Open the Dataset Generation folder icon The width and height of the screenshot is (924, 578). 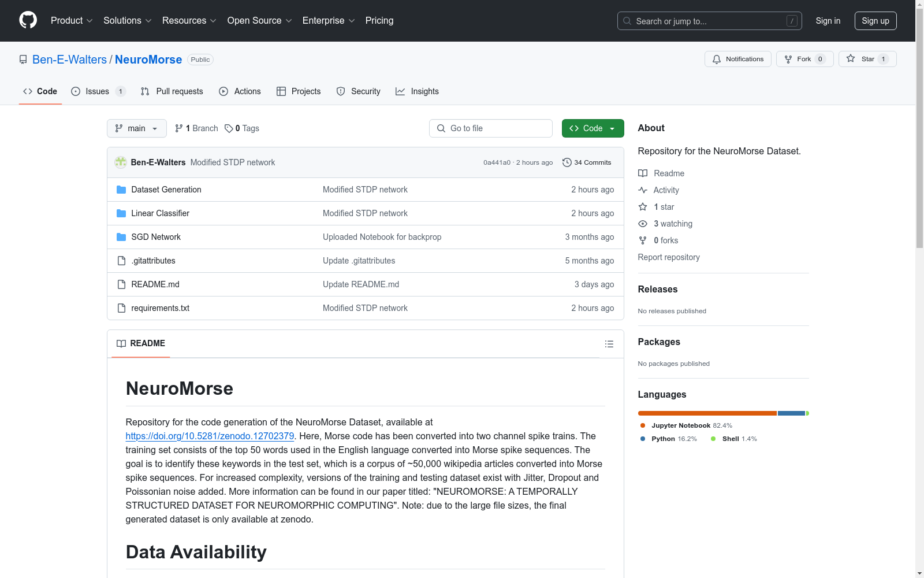point(121,190)
